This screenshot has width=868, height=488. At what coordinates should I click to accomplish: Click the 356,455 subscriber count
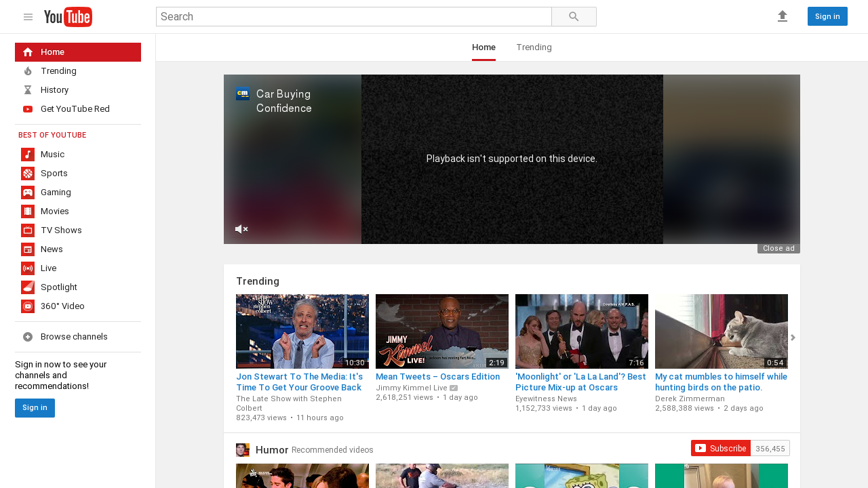click(770, 449)
